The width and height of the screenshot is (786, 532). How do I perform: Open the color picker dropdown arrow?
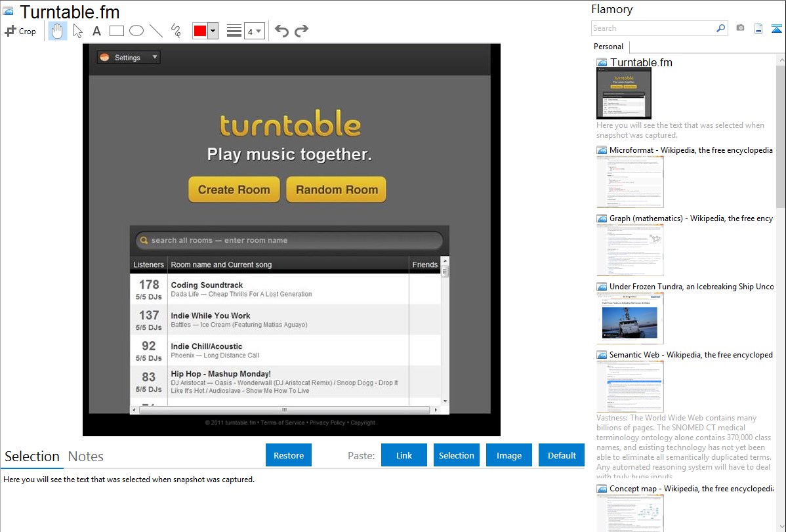[x=213, y=31]
